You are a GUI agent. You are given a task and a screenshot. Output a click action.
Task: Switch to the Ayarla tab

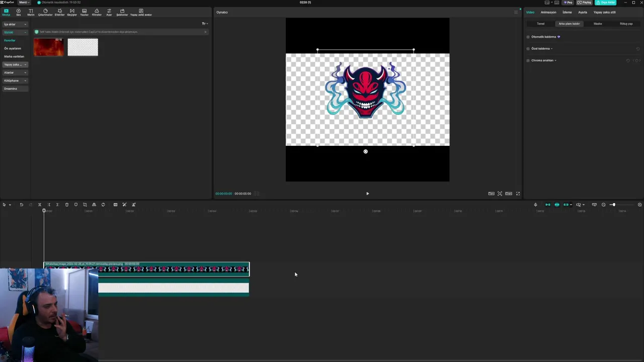point(583,12)
